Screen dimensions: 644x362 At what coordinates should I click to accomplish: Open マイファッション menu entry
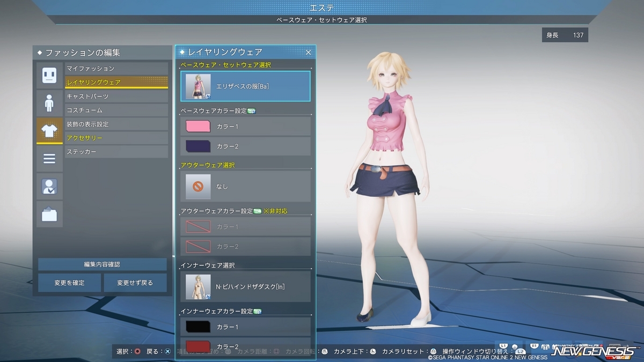tap(116, 69)
